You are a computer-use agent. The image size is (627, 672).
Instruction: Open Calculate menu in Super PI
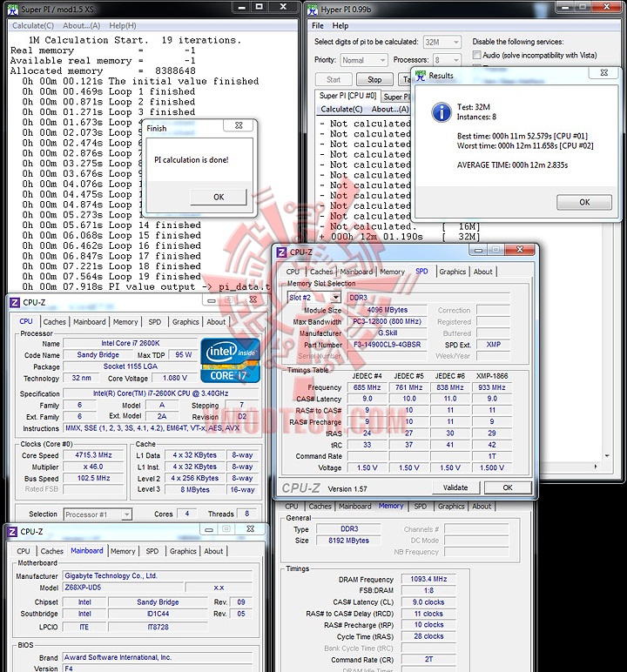pos(33,26)
